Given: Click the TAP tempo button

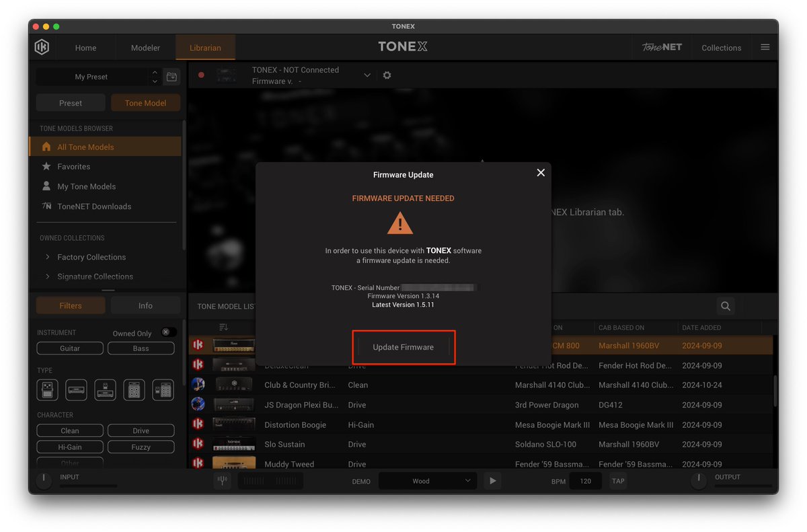Looking at the screenshot, I should coord(618,481).
